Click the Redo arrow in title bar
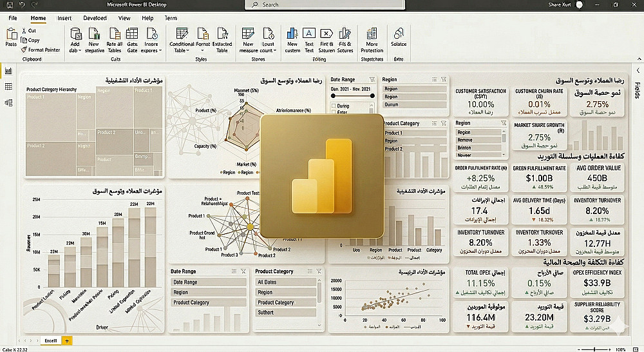 35,5
